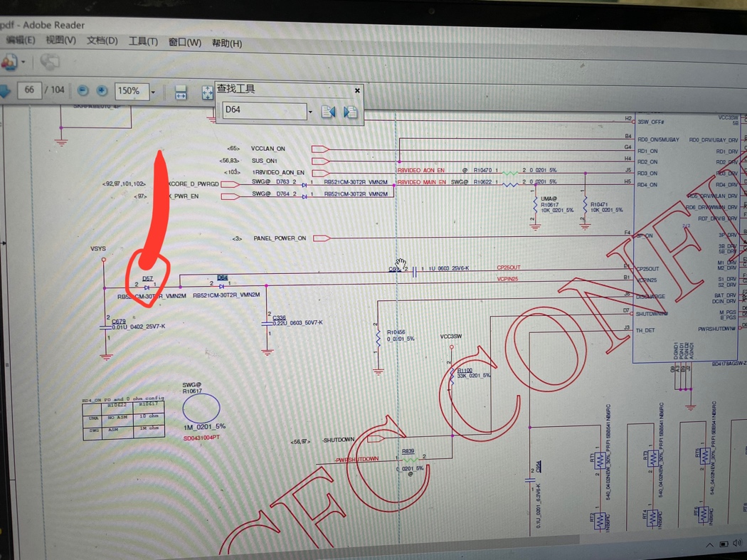The width and height of the screenshot is (747, 560).
Task: Find the previous D64 match
Action: [x=328, y=112]
